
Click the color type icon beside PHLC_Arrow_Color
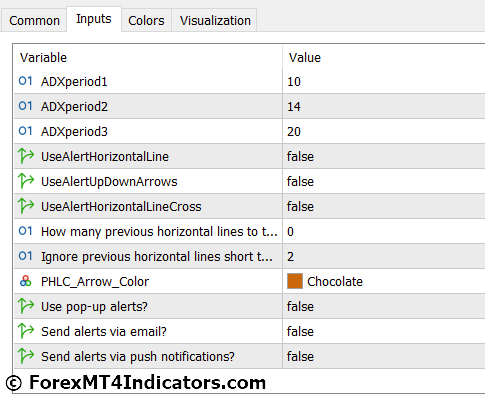(x=26, y=281)
